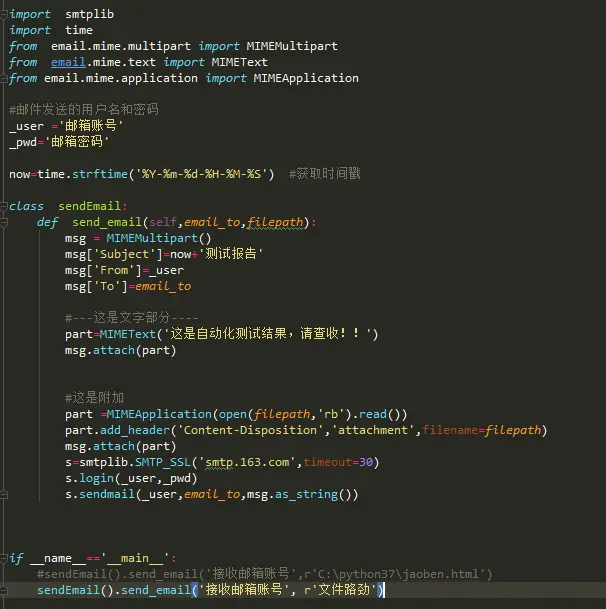Click 'as_string' in the sendmail call
Viewport: 606px width, 609px height.
[306, 494]
